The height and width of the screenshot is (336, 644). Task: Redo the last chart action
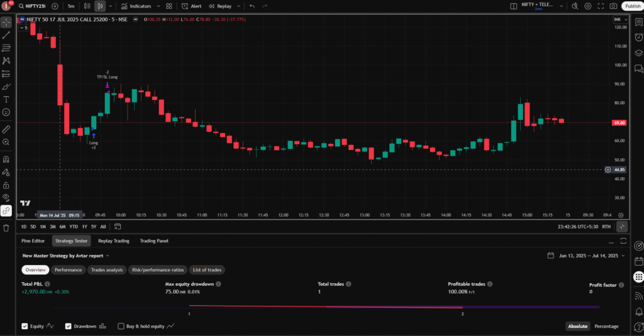pos(265,6)
